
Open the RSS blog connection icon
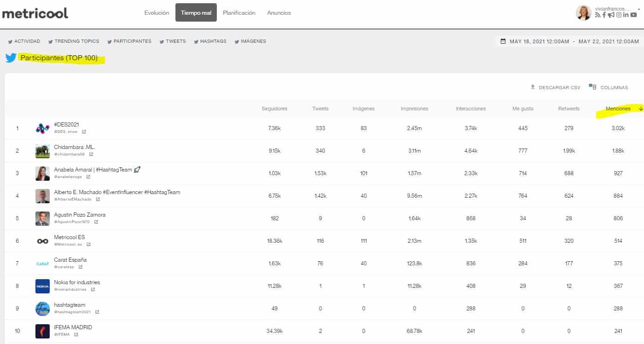pyautogui.click(x=598, y=15)
